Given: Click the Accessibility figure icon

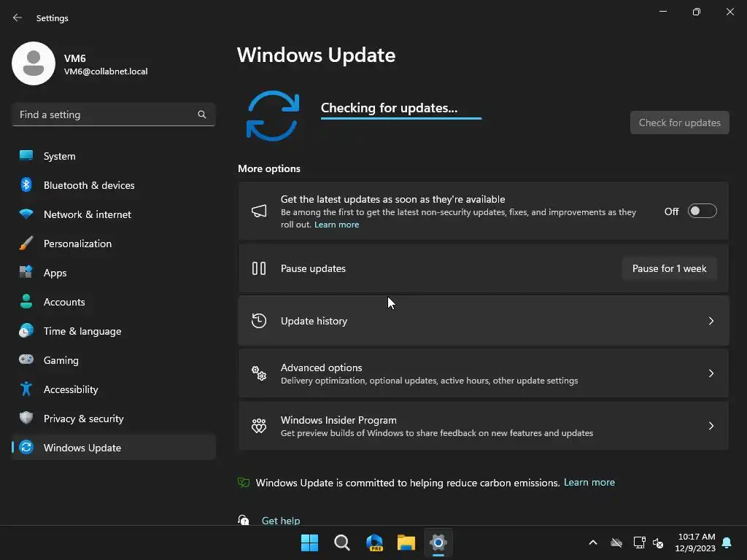Looking at the screenshot, I should [26, 389].
